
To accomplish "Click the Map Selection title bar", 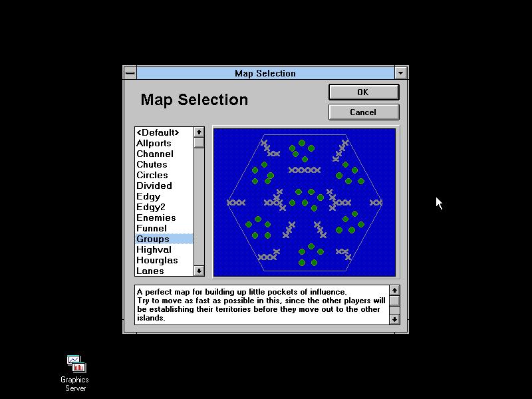I will [265, 73].
